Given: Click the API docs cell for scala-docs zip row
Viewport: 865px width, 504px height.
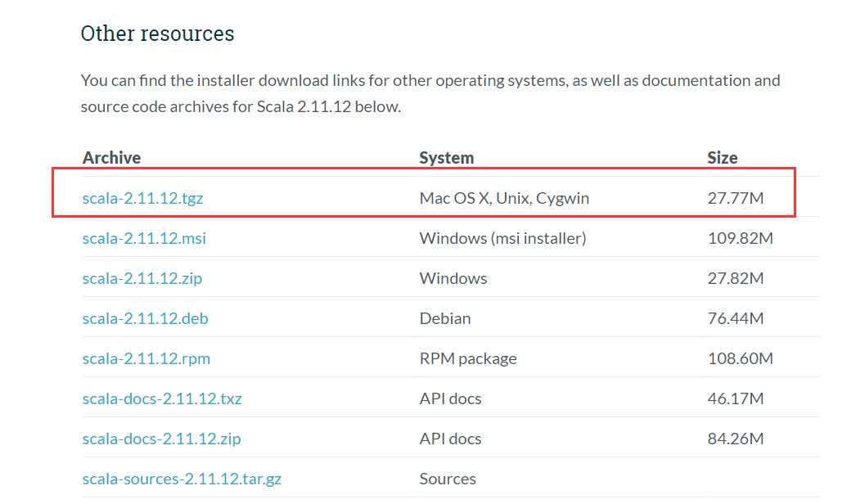Looking at the screenshot, I should coord(450,439).
